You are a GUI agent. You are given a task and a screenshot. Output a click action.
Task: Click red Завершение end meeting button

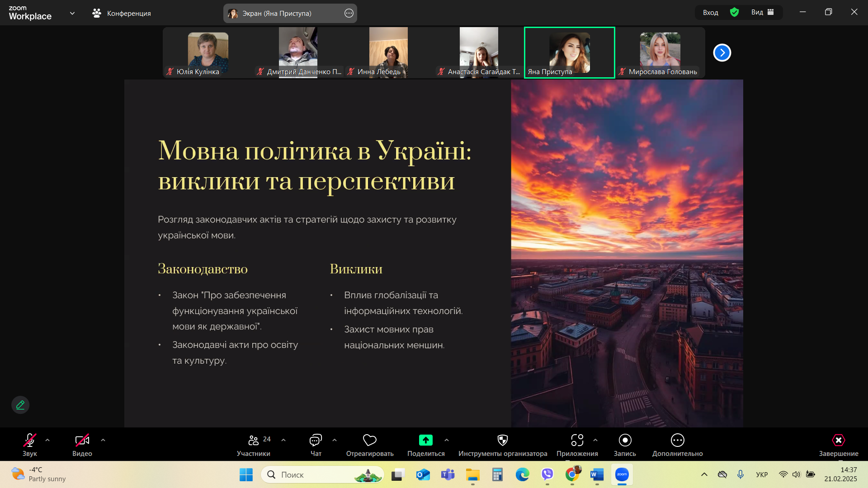click(x=839, y=445)
